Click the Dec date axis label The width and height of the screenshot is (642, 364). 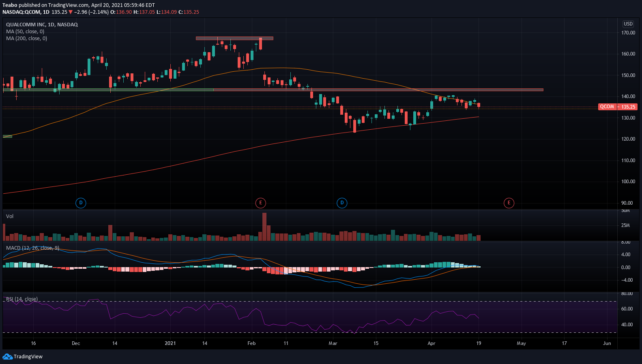coord(76,343)
